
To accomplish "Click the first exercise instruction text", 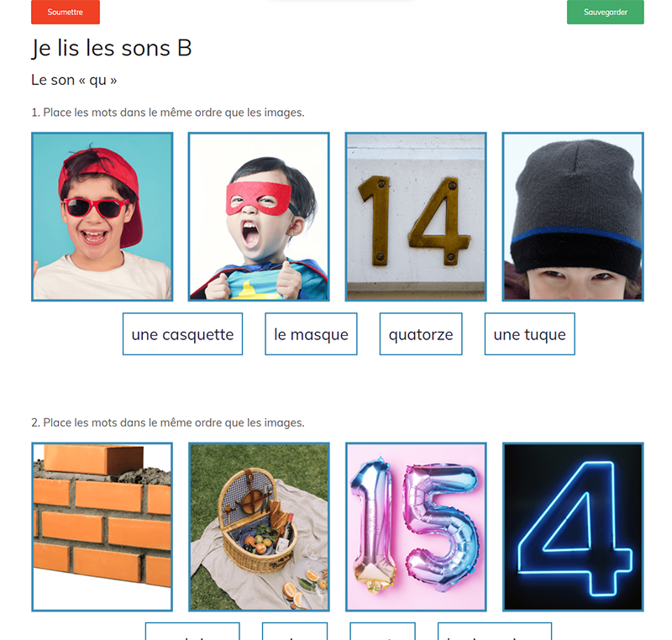I will (x=168, y=113).
